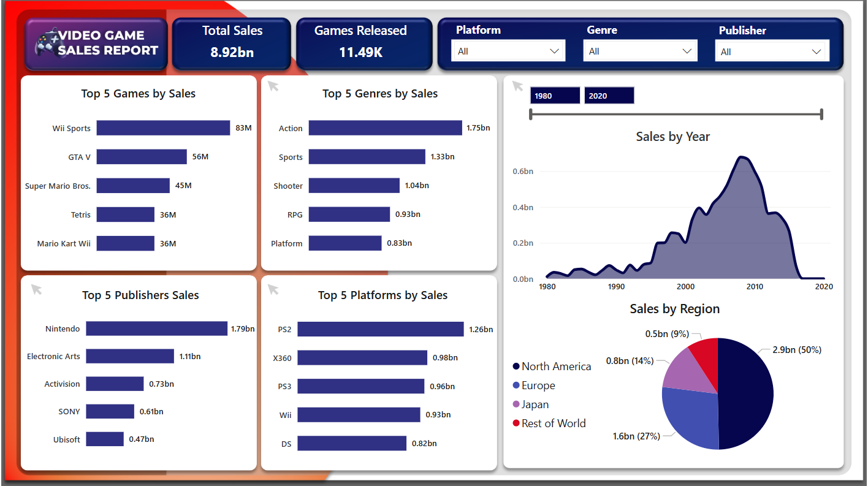Click the 0.8bn (14%) pie label
The height and width of the screenshot is (486, 868).
tap(630, 361)
